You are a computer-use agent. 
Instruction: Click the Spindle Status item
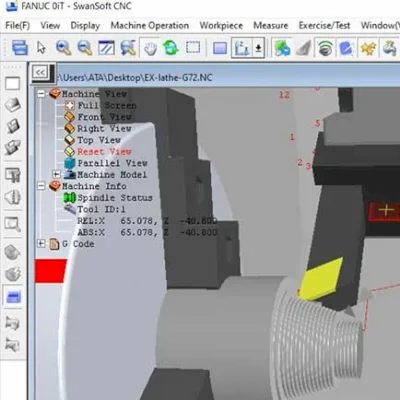(115, 198)
